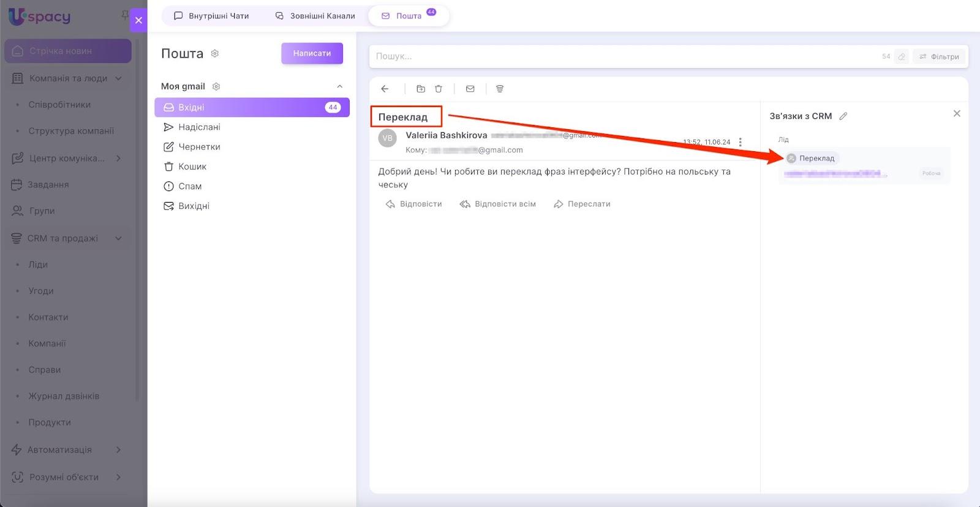
Task: Open the Фільтри filters button
Action: (x=940, y=56)
